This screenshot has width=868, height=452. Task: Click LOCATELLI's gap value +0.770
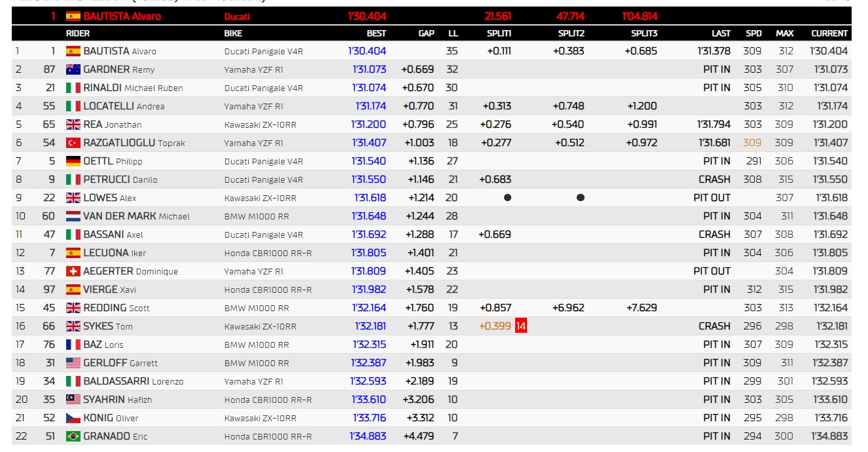(x=418, y=106)
